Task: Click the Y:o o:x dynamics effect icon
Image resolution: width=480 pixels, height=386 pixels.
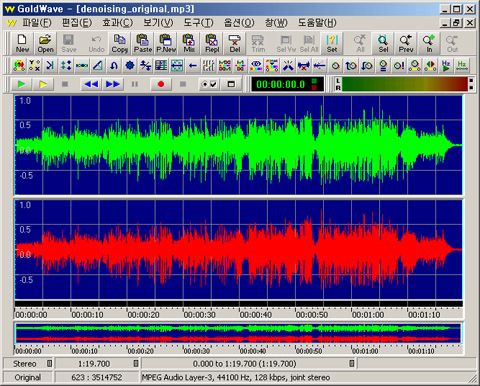Action: pyautogui.click(x=35, y=66)
